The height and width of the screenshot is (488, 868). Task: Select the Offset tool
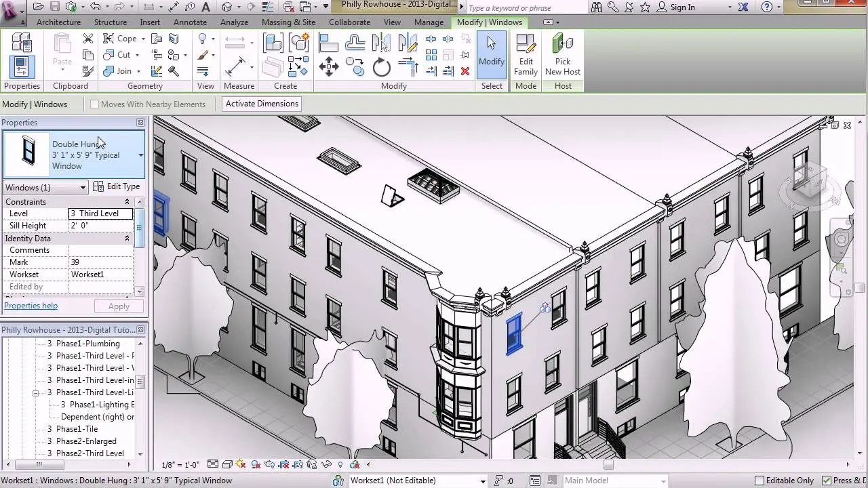(x=355, y=43)
